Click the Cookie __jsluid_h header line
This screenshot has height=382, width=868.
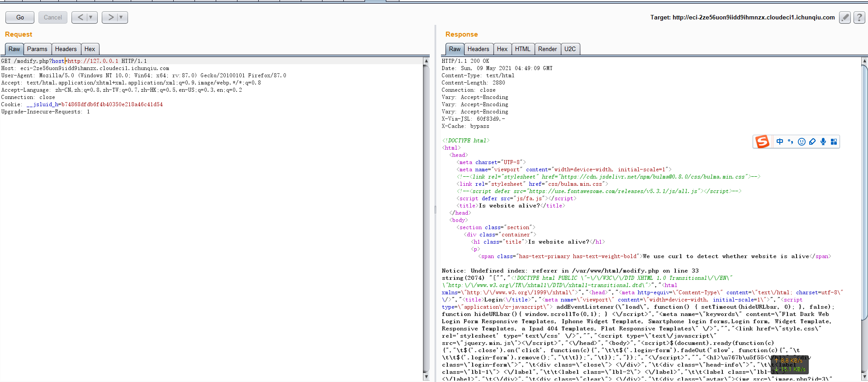(82, 104)
